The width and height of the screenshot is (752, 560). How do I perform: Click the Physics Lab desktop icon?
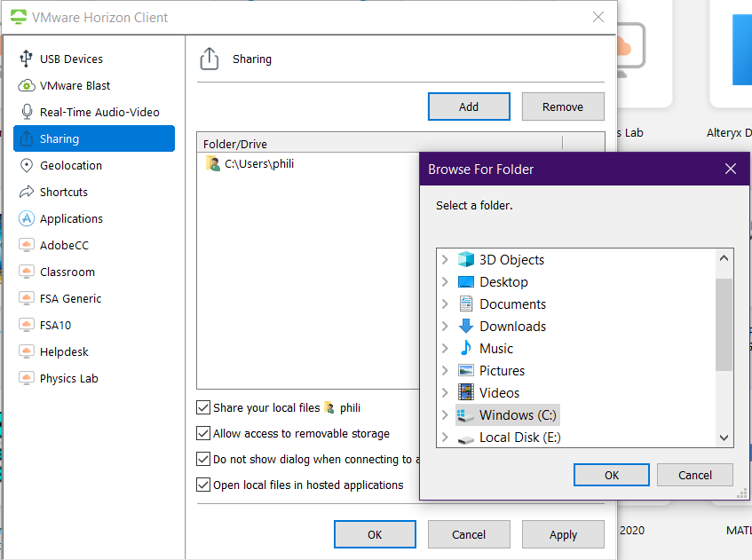click(27, 378)
